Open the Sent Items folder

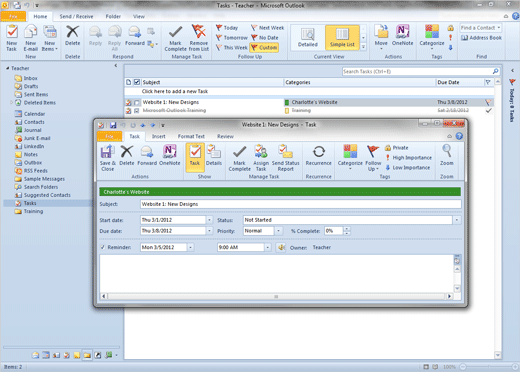coord(36,94)
